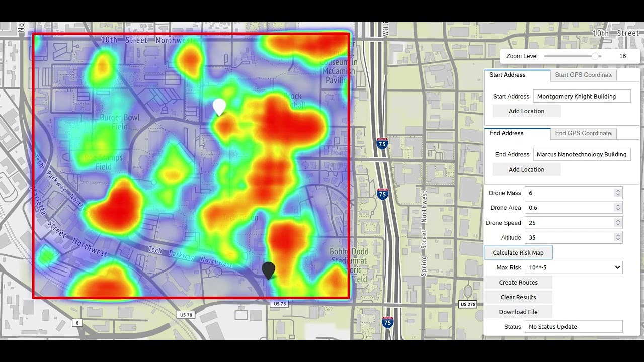Click the Bobby Dodd Stadium map label
The width and height of the screenshot is (644, 362).
click(x=349, y=265)
